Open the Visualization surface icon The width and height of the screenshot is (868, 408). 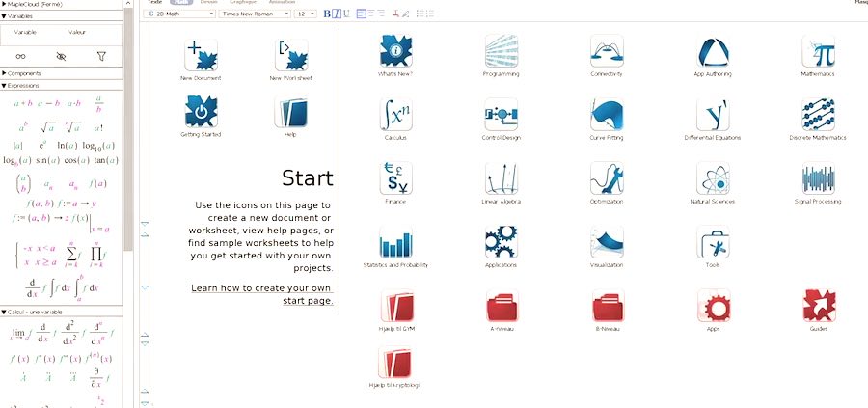coord(607,242)
